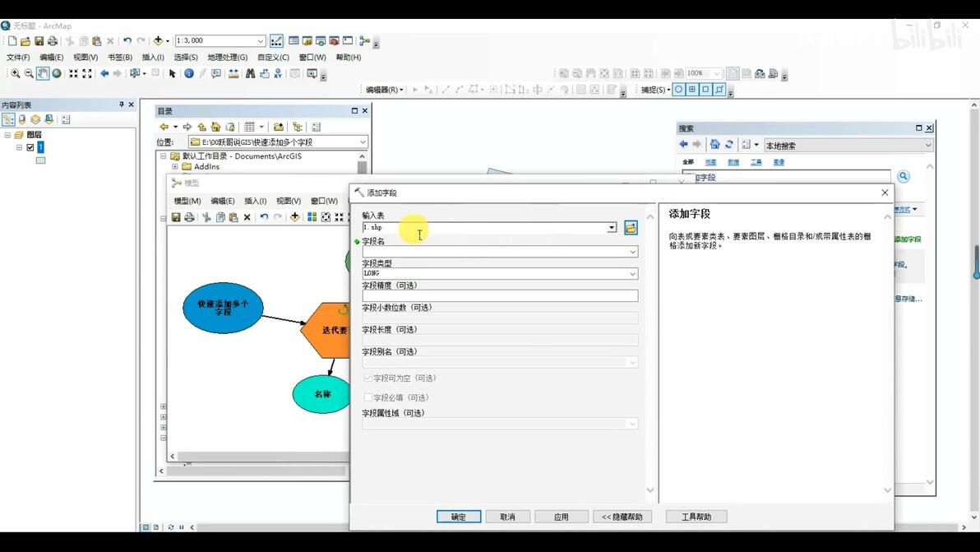The height and width of the screenshot is (552, 980).
Task: Open the Go To XY tool
Action: tap(278, 73)
